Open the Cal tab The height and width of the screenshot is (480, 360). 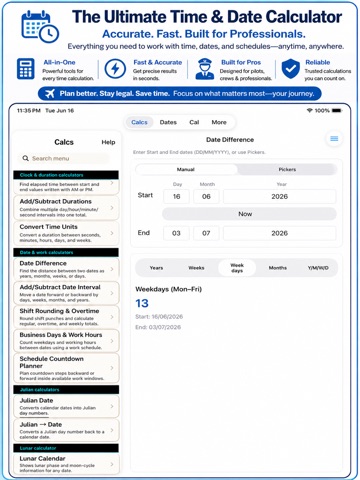coord(194,122)
